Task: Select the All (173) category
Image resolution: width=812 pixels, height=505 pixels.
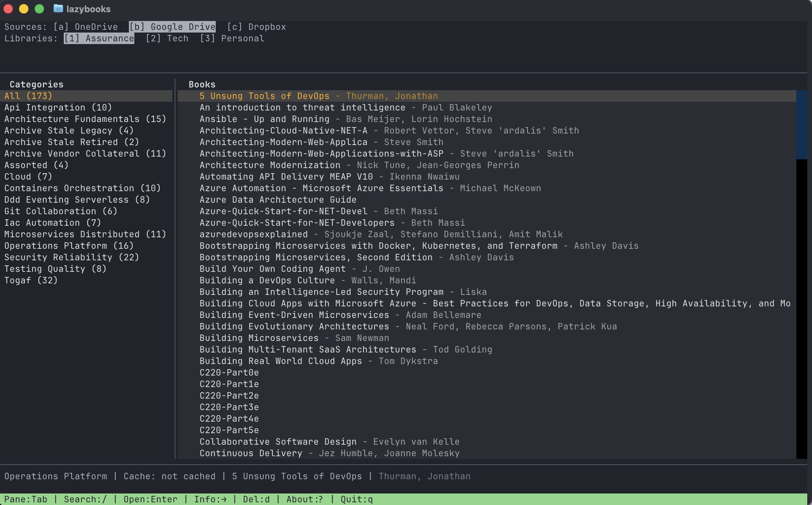Action: pyautogui.click(x=86, y=96)
